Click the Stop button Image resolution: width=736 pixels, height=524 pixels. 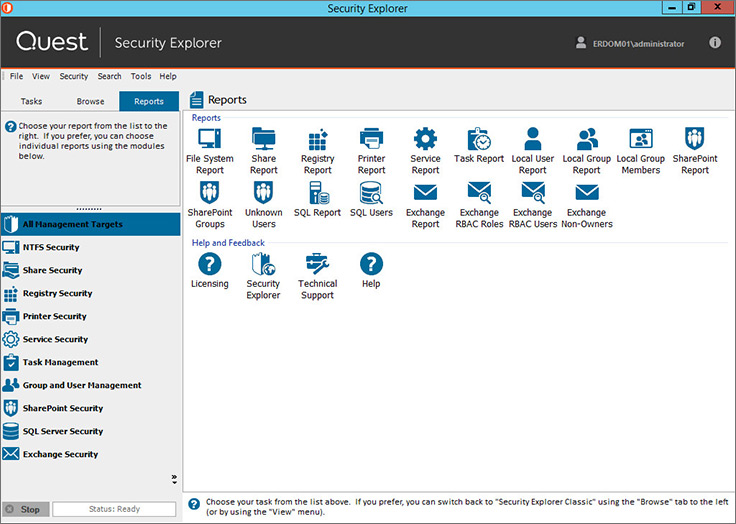click(25, 509)
